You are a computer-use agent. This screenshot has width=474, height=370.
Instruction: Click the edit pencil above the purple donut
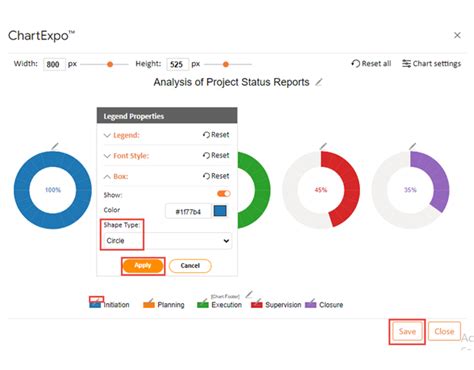tap(412, 146)
